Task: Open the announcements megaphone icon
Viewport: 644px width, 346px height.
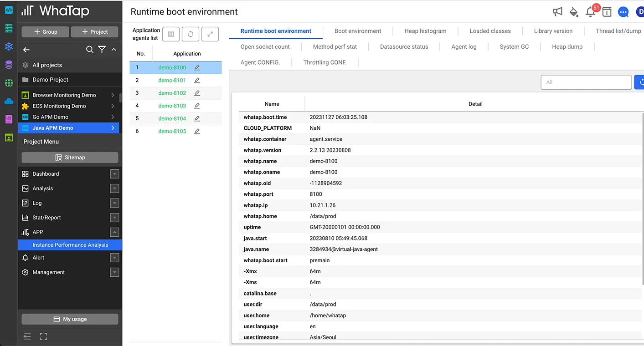Action: pos(557,12)
